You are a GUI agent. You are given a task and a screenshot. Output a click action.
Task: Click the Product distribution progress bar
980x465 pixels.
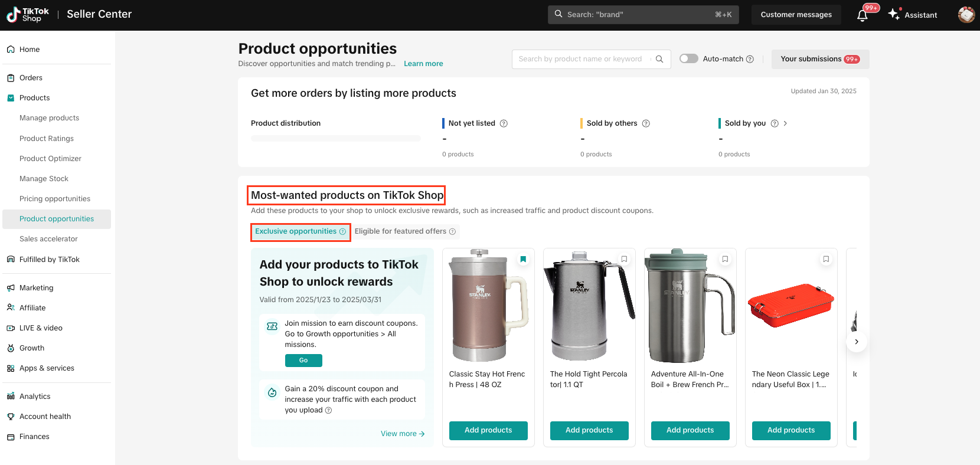pos(335,139)
